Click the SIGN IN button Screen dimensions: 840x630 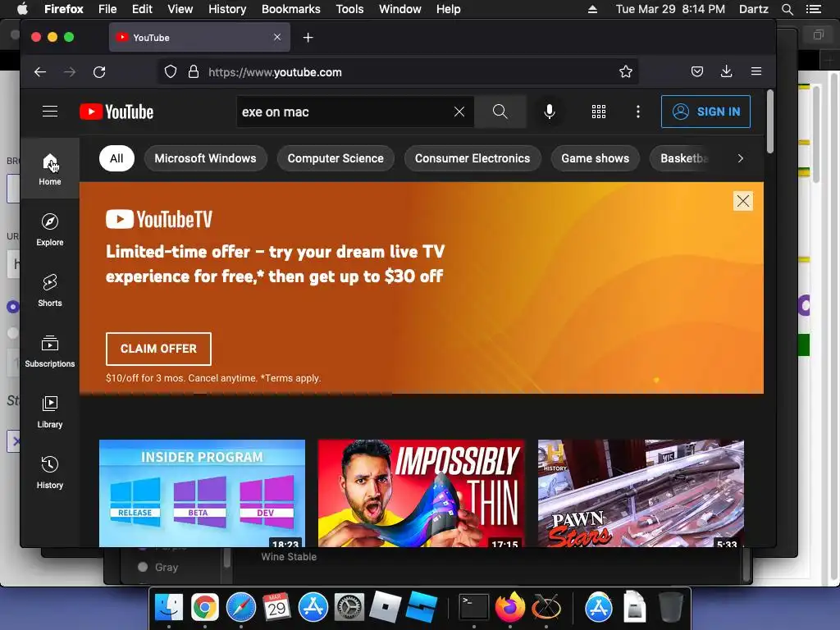(x=705, y=112)
